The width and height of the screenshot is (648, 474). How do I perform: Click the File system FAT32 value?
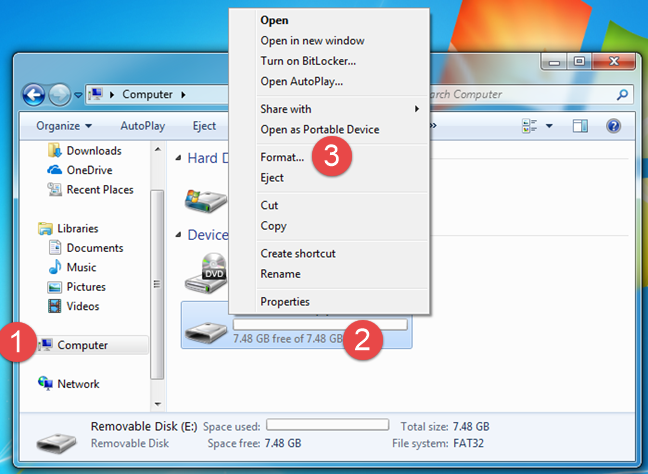468,443
